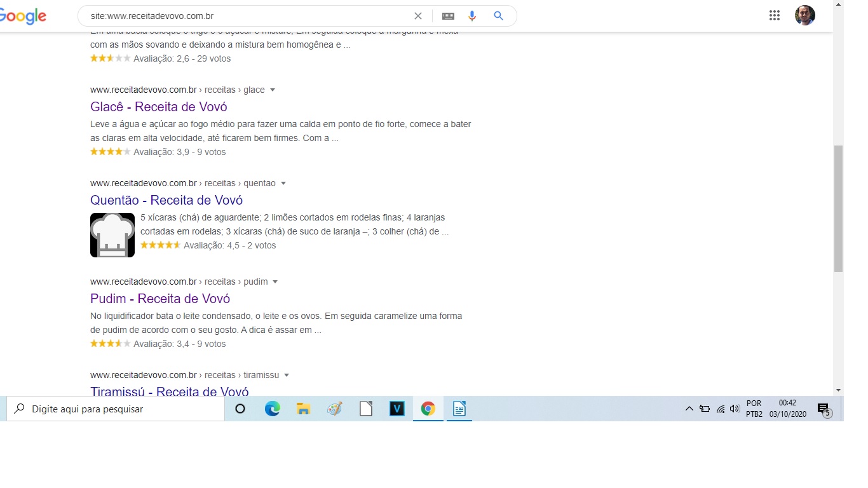Open the Google account profile picture
This screenshot has height=488, width=868.
coord(805,15)
